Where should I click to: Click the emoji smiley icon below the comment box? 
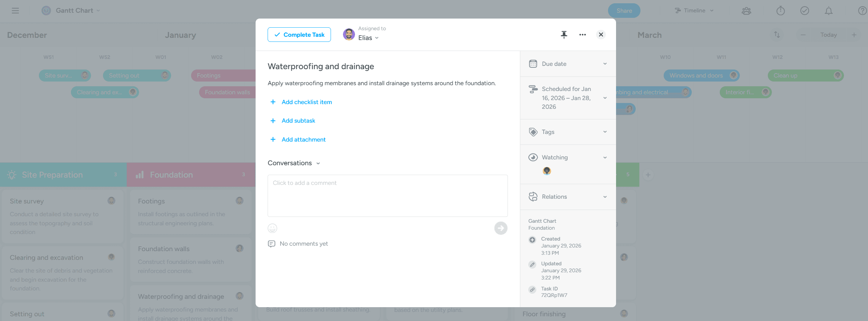[272, 228]
